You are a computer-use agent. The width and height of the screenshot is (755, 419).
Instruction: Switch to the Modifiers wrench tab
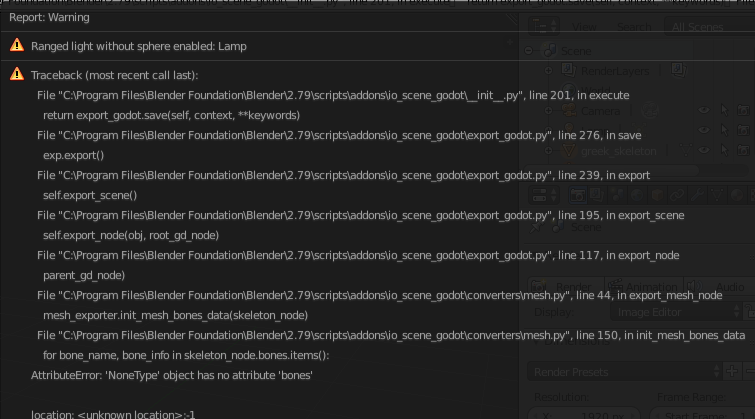(697, 195)
